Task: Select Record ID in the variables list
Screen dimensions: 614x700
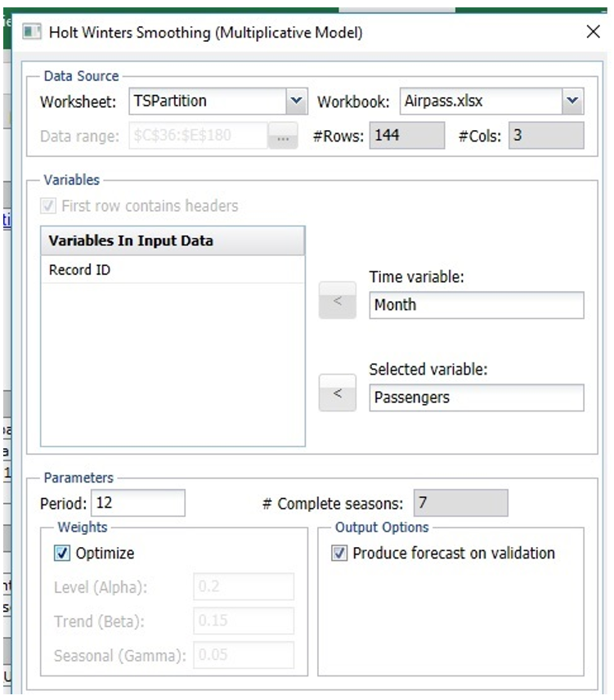Action: point(79,270)
